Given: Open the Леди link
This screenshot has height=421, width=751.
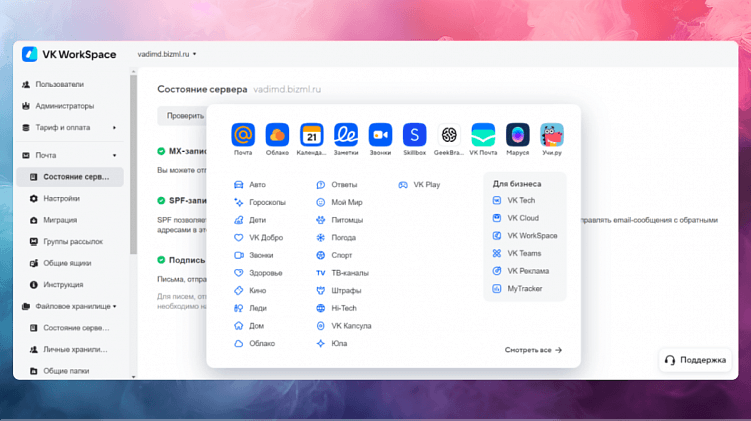Looking at the screenshot, I should point(258,308).
